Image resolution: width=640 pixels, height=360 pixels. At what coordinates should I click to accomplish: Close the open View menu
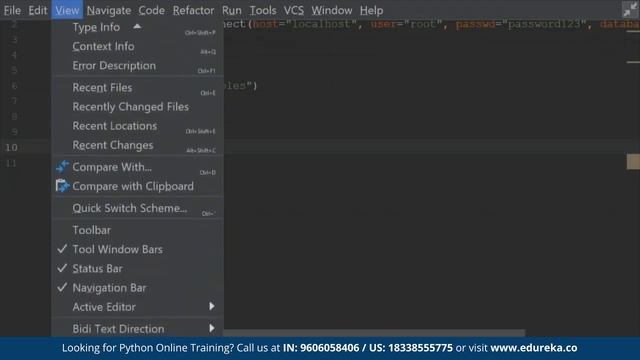pyautogui.click(x=67, y=10)
